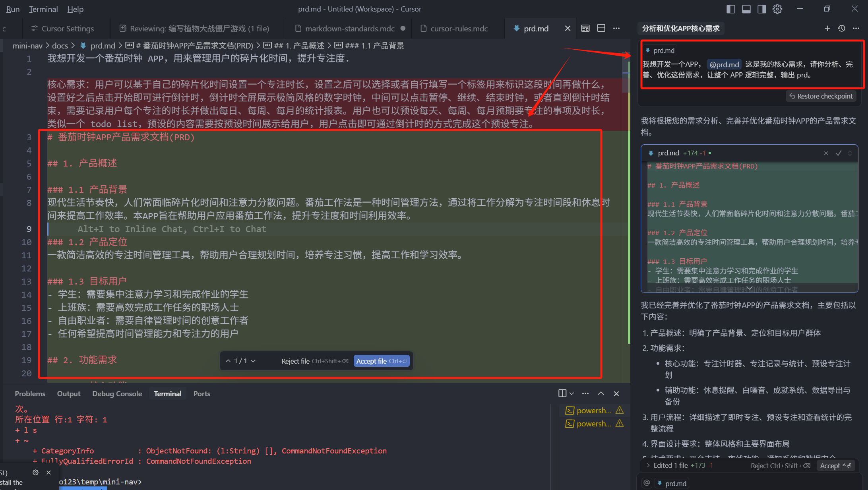Open prd.md file name in chat diff header
Viewport: 868px width, 490px height.
(x=668, y=153)
